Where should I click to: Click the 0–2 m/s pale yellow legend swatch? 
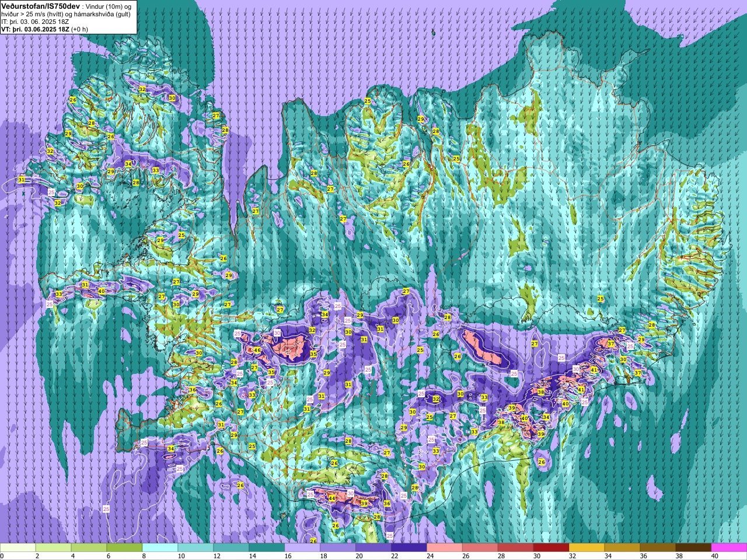[18, 548]
